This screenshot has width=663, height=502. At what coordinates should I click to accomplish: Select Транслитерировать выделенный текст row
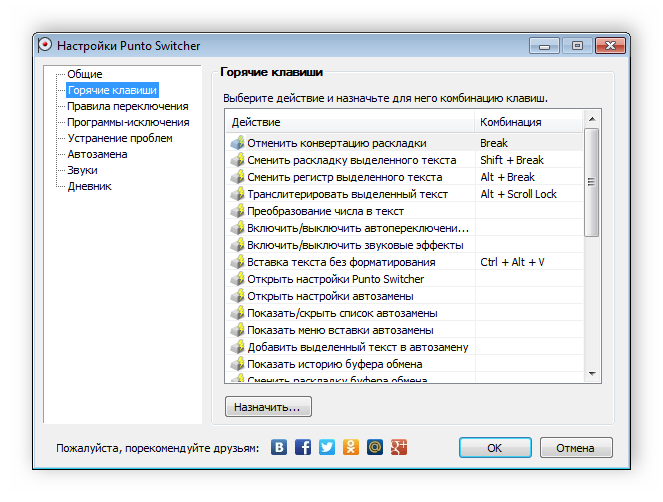point(404,194)
